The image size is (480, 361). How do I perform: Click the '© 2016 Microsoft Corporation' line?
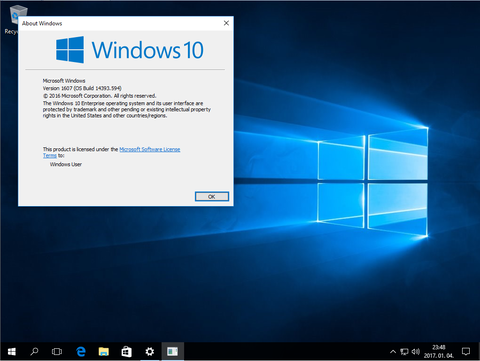[x=99, y=96]
